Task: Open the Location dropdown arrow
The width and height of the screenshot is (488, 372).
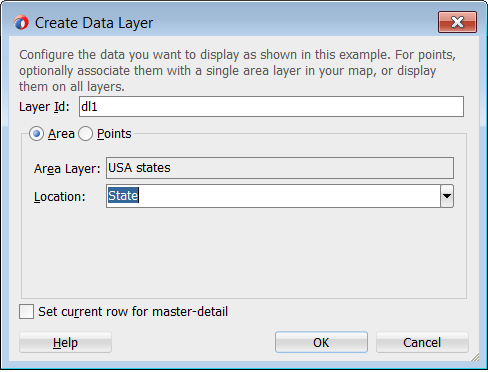Action: (x=447, y=196)
